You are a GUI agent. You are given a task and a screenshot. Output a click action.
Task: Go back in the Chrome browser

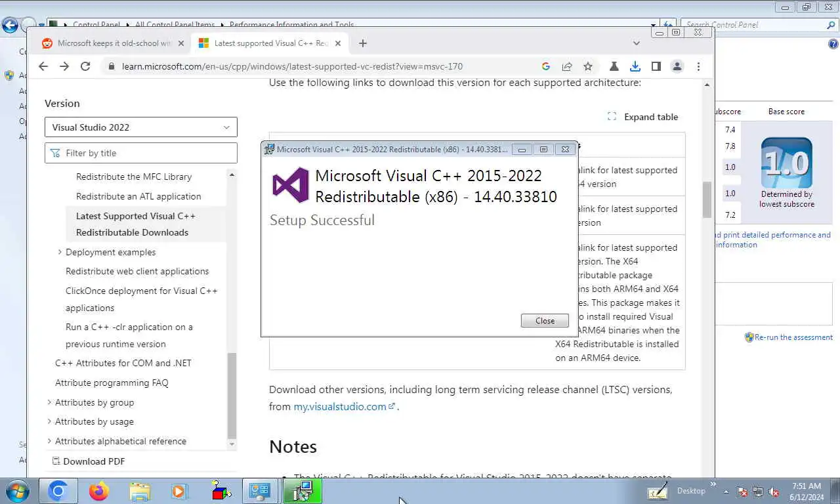43,66
